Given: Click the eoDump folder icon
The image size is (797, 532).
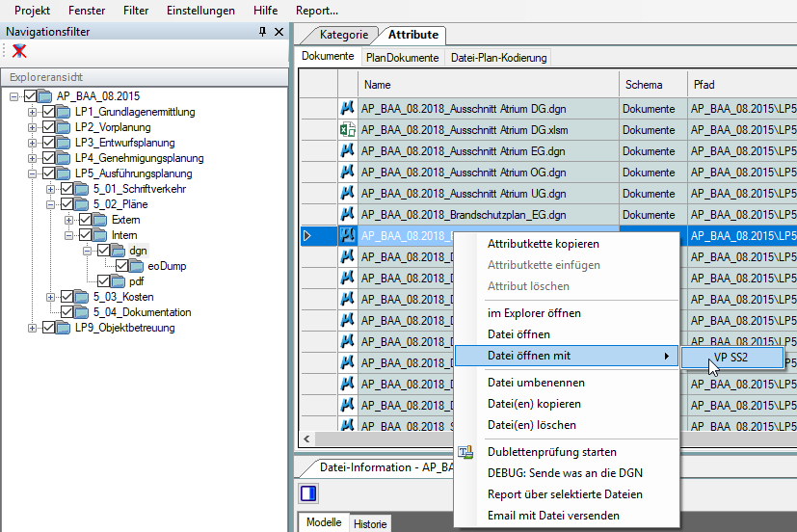Looking at the screenshot, I should 137,266.
